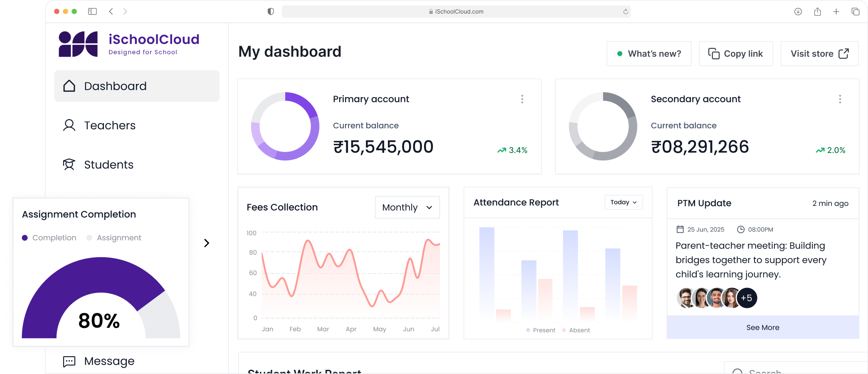The height and width of the screenshot is (374, 868).
Task: Click the browser share icon
Action: [x=817, y=12]
